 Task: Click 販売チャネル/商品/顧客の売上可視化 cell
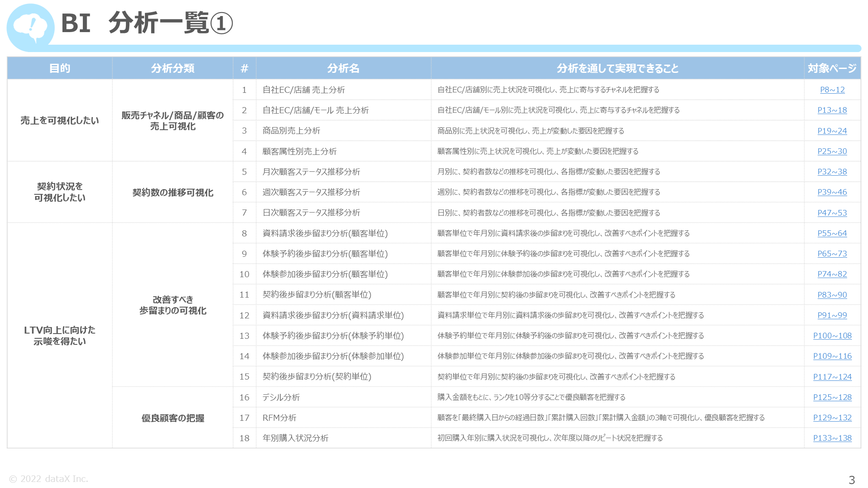[x=173, y=121]
